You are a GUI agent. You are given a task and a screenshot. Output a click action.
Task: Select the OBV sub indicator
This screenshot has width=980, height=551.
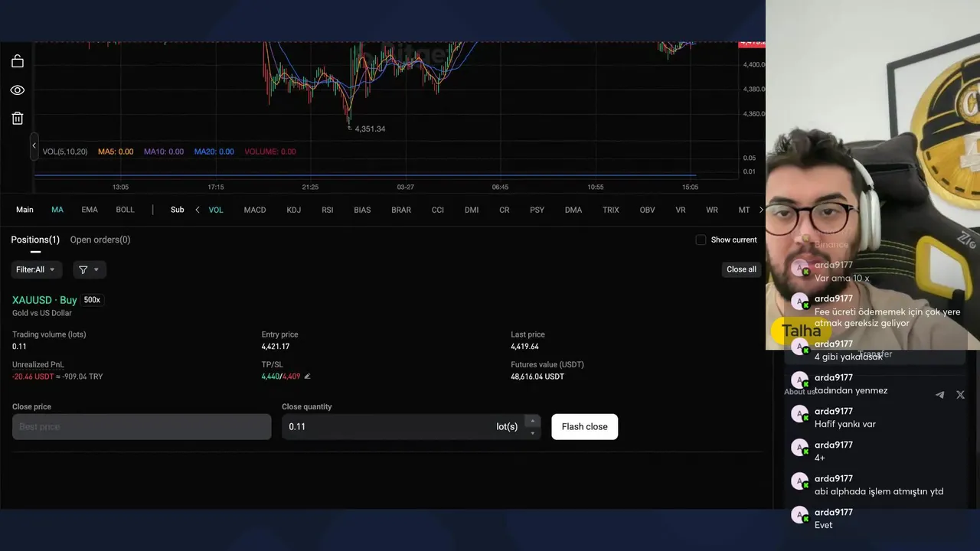648,210
